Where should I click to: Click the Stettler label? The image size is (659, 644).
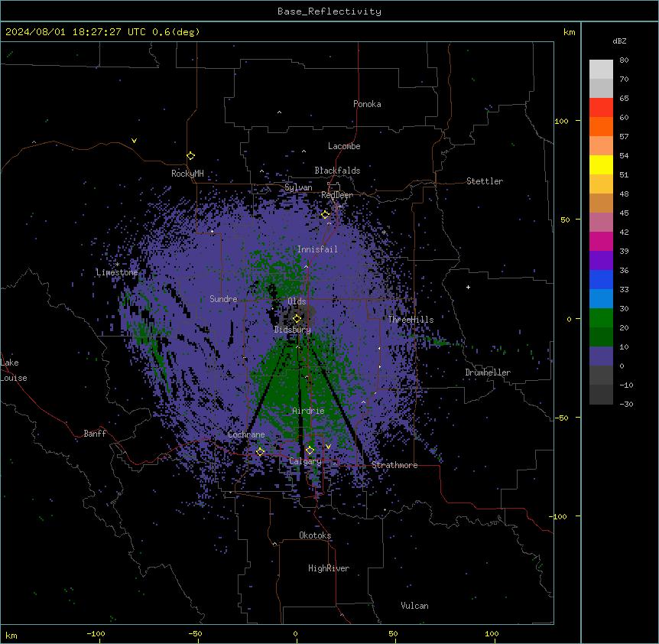coord(485,181)
